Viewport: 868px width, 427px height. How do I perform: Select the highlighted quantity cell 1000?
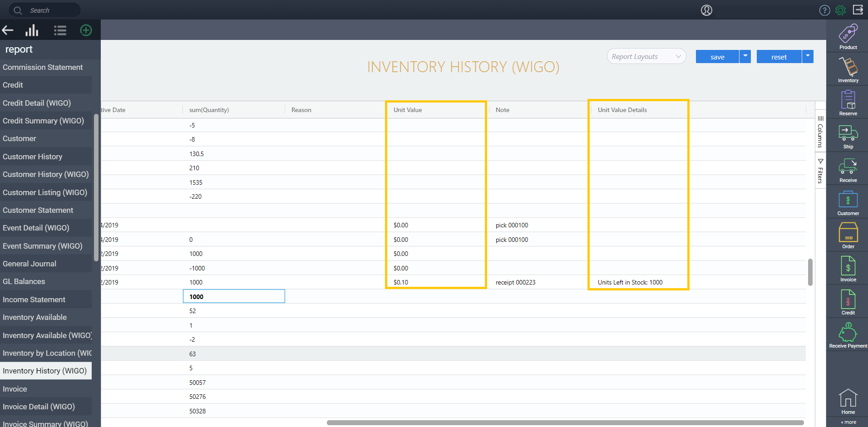tap(234, 296)
